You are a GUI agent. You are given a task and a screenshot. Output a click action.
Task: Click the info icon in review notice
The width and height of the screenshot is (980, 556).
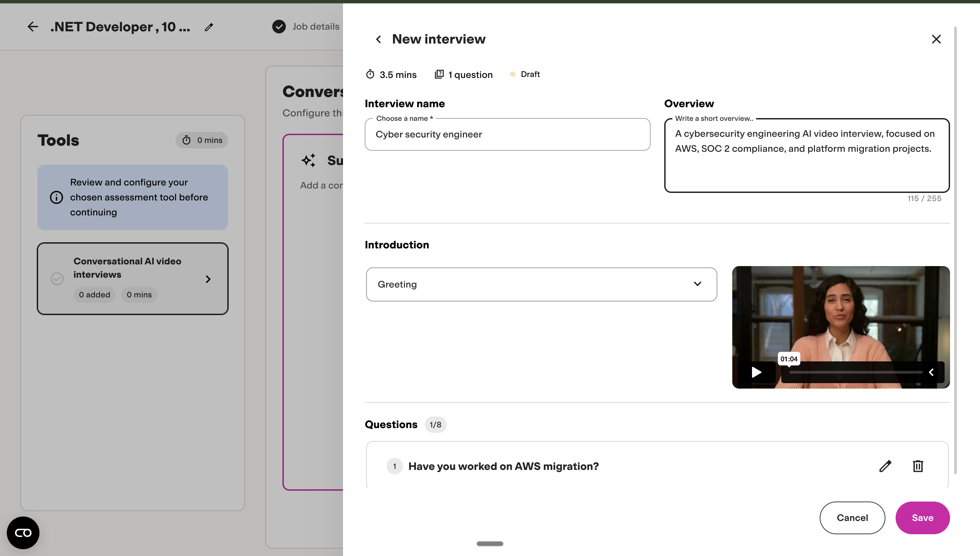click(x=56, y=197)
